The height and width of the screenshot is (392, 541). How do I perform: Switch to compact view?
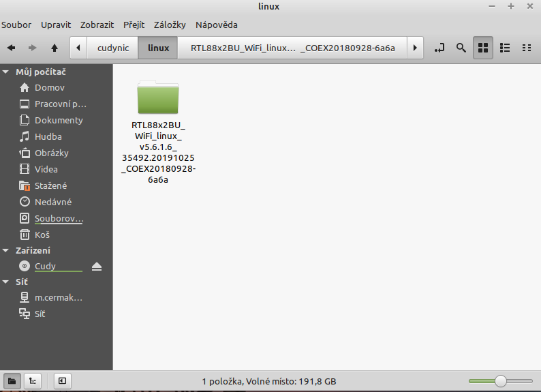click(x=526, y=48)
